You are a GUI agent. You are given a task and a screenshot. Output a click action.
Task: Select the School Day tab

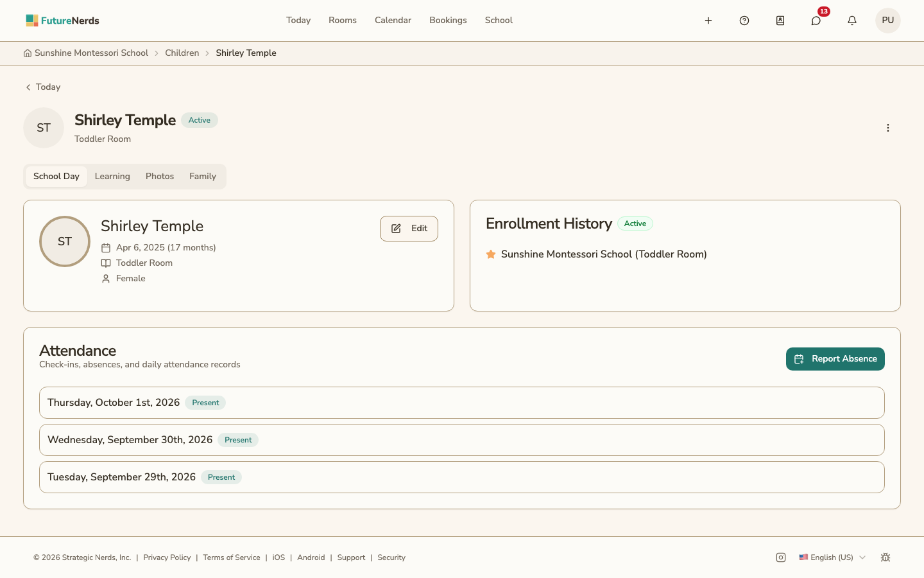pyautogui.click(x=56, y=177)
